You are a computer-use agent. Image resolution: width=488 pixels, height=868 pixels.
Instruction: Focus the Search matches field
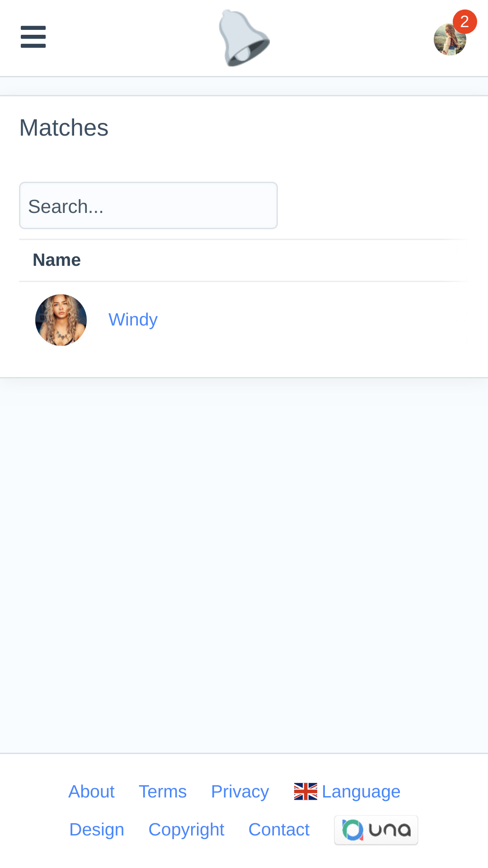click(x=148, y=206)
